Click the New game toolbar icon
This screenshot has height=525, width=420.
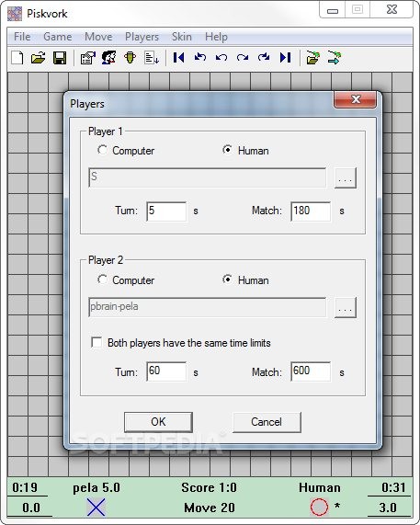[x=17, y=58]
